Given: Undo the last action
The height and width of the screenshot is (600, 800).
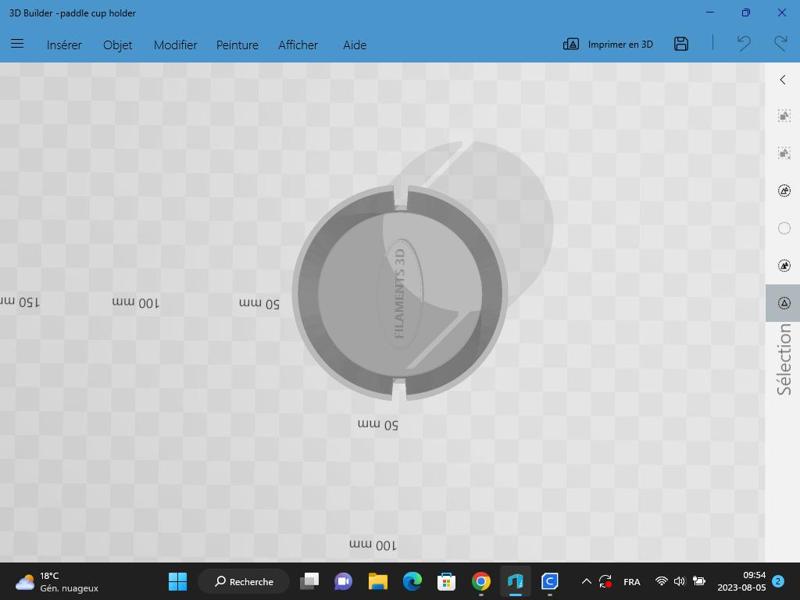Looking at the screenshot, I should point(743,43).
